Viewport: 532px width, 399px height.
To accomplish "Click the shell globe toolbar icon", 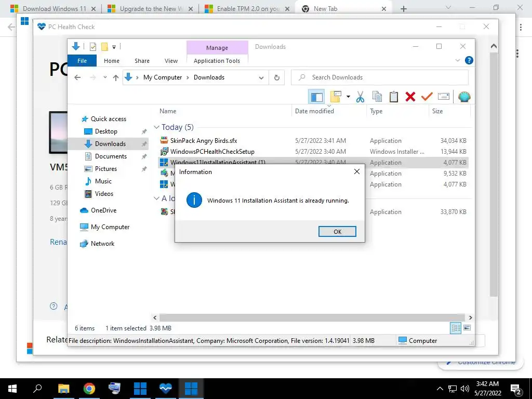I will [464, 97].
